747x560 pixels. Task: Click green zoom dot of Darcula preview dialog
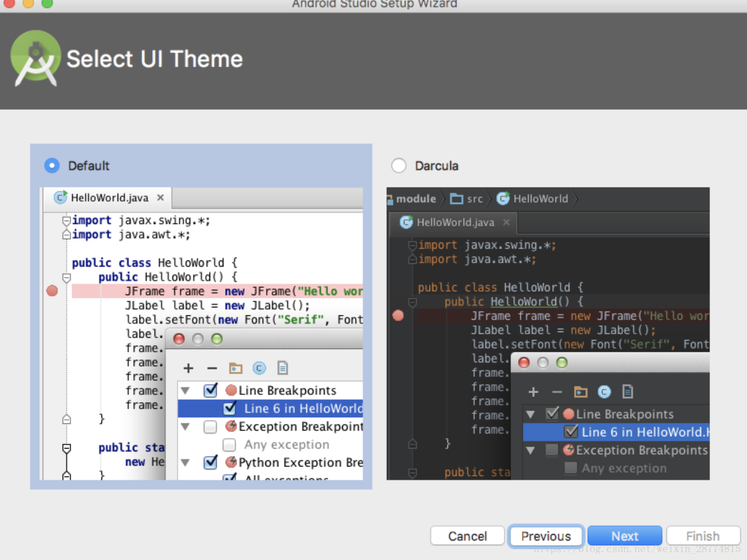pyautogui.click(x=562, y=363)
